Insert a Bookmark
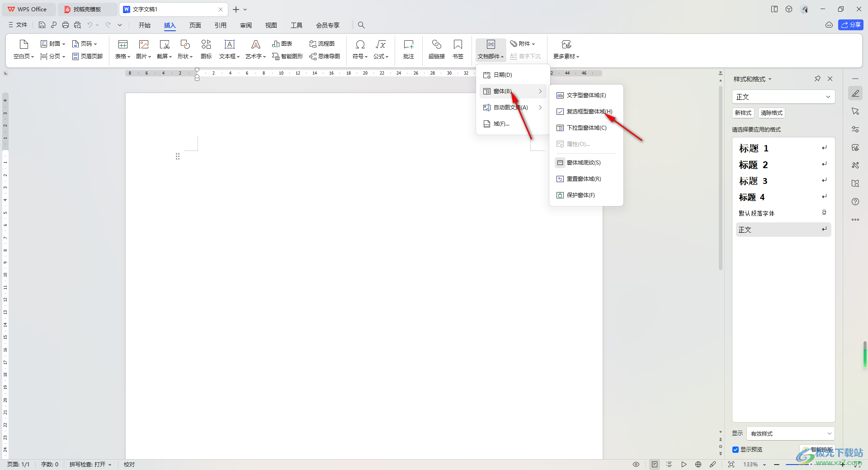 click(458, 49)
